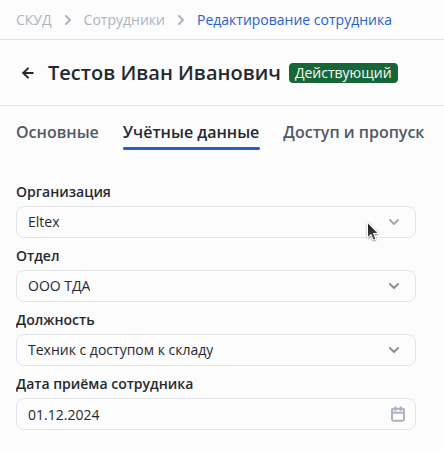Open Eltex organization combo box
Screen dimensions: 444x451
(x=216, y=222)
